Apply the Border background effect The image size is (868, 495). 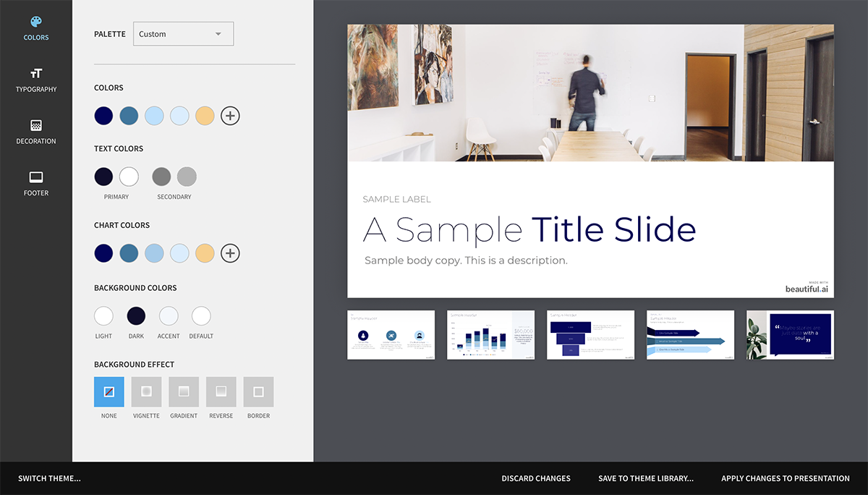(258, 392)
